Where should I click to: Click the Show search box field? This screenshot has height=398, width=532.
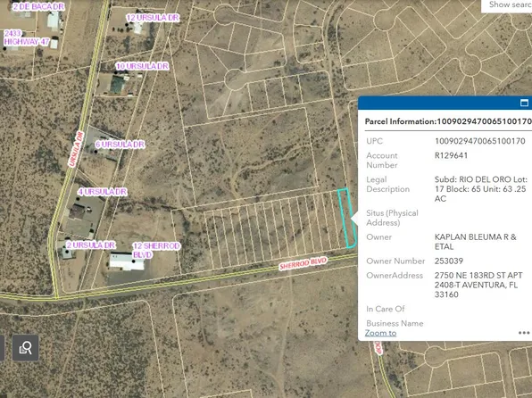[x=506, y=5]
